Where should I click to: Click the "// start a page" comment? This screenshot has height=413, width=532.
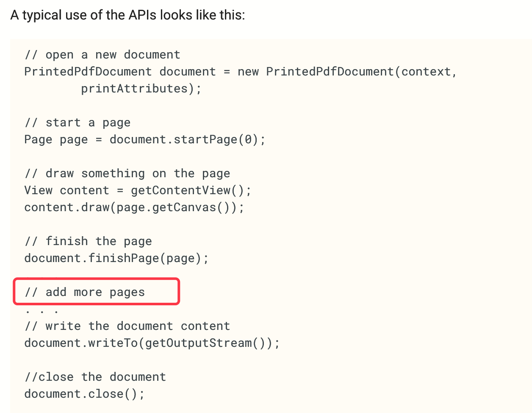(x=78, y=123)
